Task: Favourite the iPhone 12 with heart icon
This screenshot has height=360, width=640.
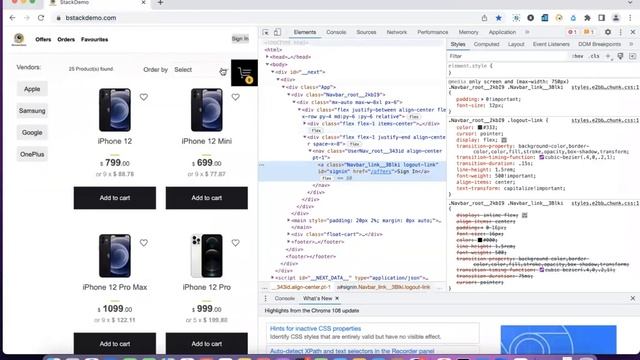Action: 144,97
